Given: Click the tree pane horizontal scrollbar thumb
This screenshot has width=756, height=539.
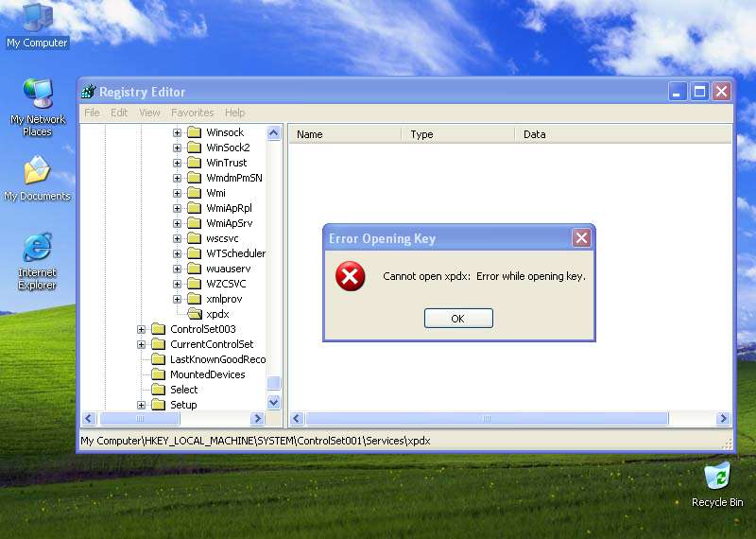Looking at the screenshot, I should click(x=140, y=418).
